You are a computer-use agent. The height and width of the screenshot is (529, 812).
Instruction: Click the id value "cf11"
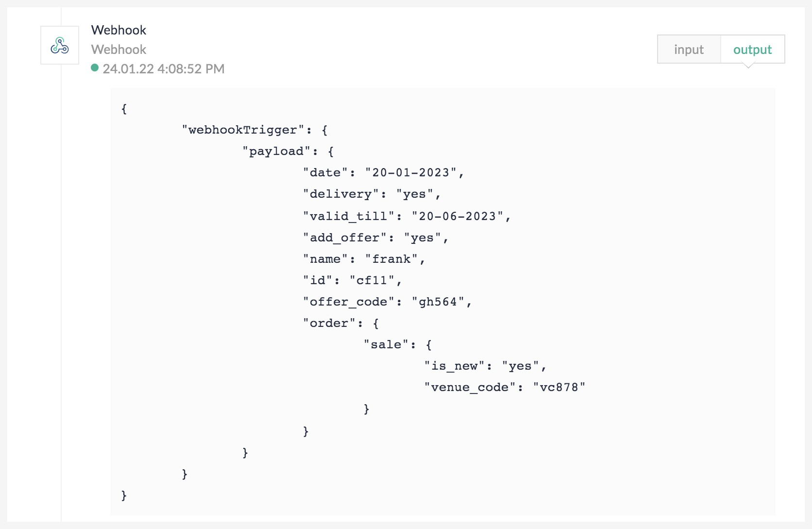tap(372, 281)
